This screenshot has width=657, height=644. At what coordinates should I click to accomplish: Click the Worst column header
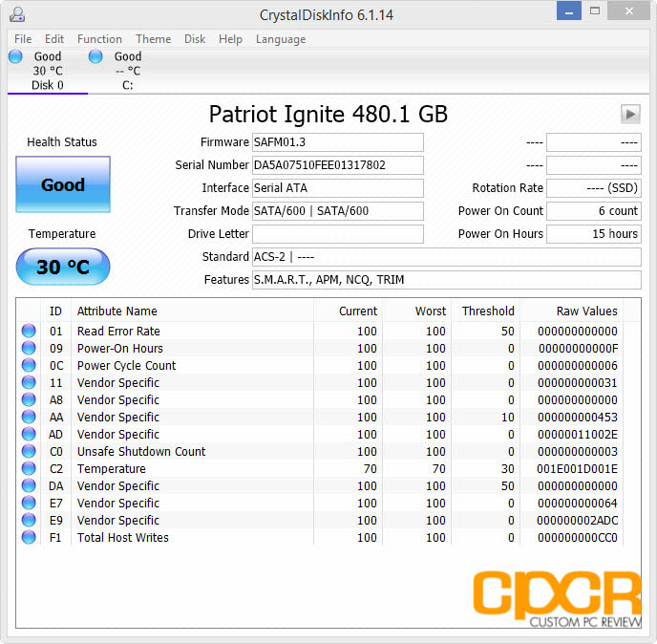(416, 311)
